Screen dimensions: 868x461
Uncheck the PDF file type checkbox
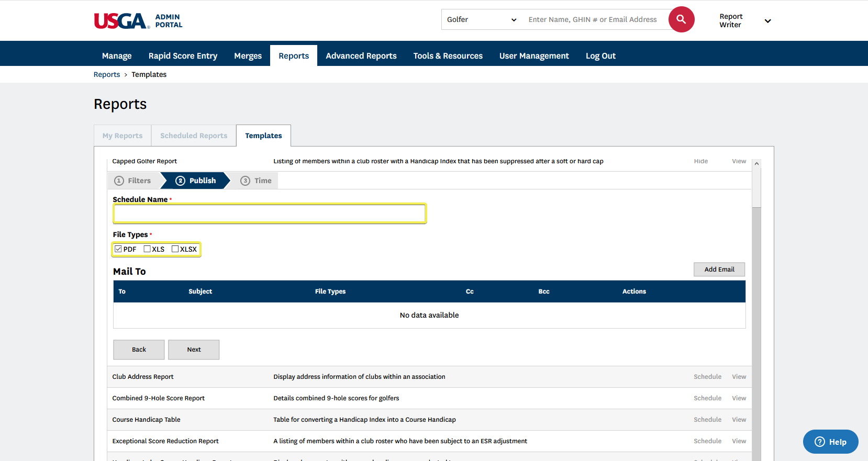click(118, 249)
